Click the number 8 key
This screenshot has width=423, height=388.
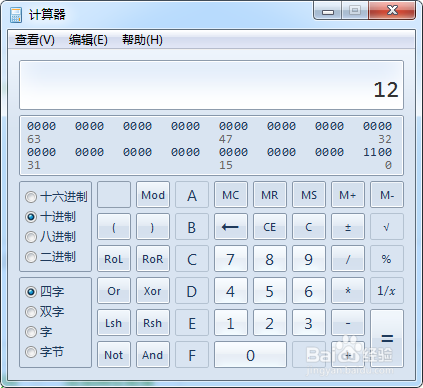[270, 259]
